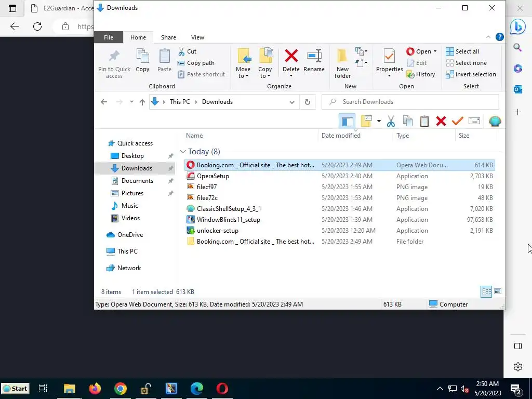Open folder options toolbar dropdown arrow

(379, 121)
